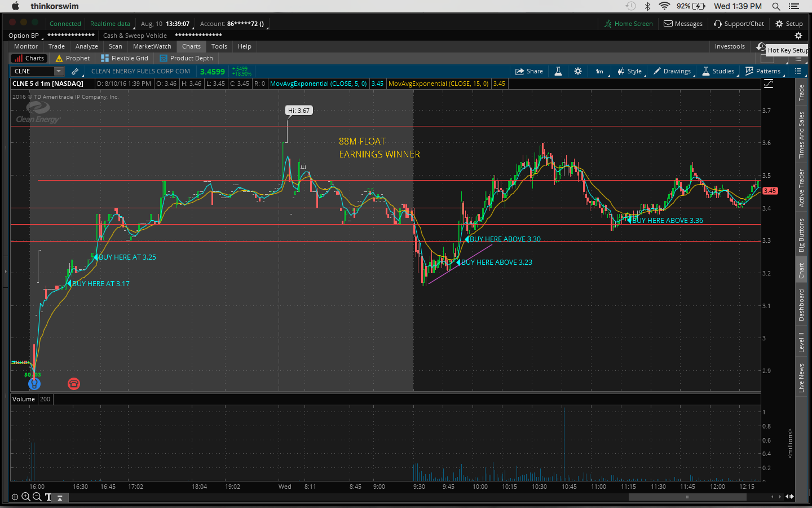Click the chart scale toggle icon above price axis
The width and height of the screenshot is (812, 508).
[769, 84]
